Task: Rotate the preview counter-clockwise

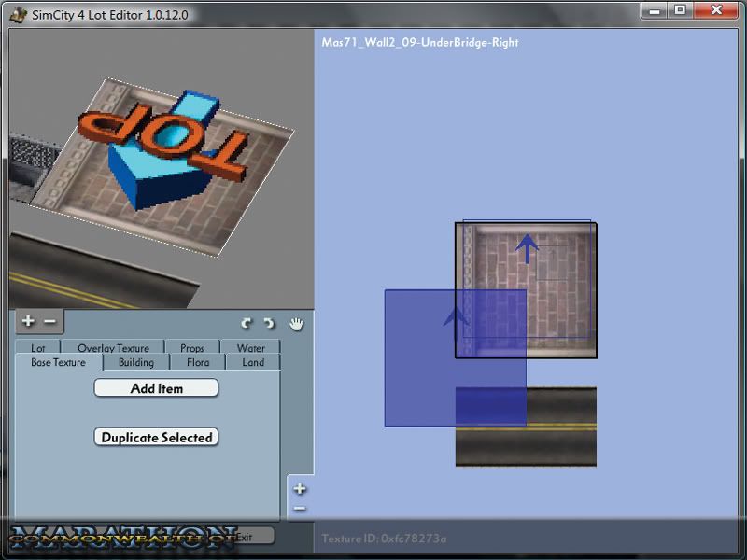Action: coord(247,324)
